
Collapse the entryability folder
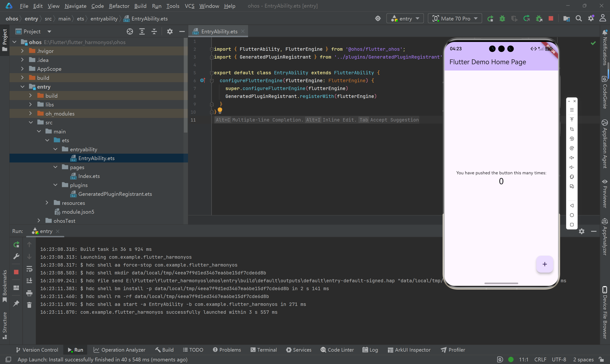[x=56, y=149]
